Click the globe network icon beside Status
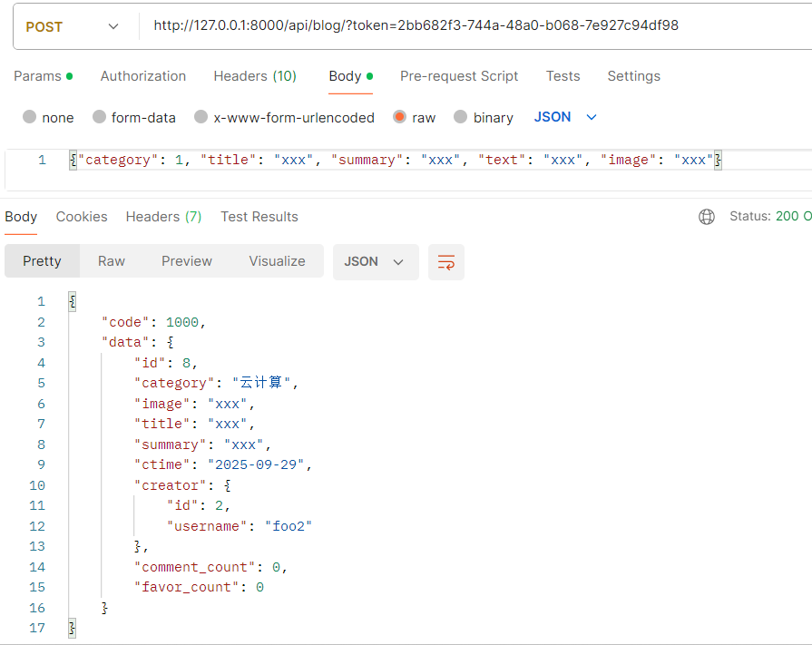Screen dimensions: 812x645 pos(707,217)
